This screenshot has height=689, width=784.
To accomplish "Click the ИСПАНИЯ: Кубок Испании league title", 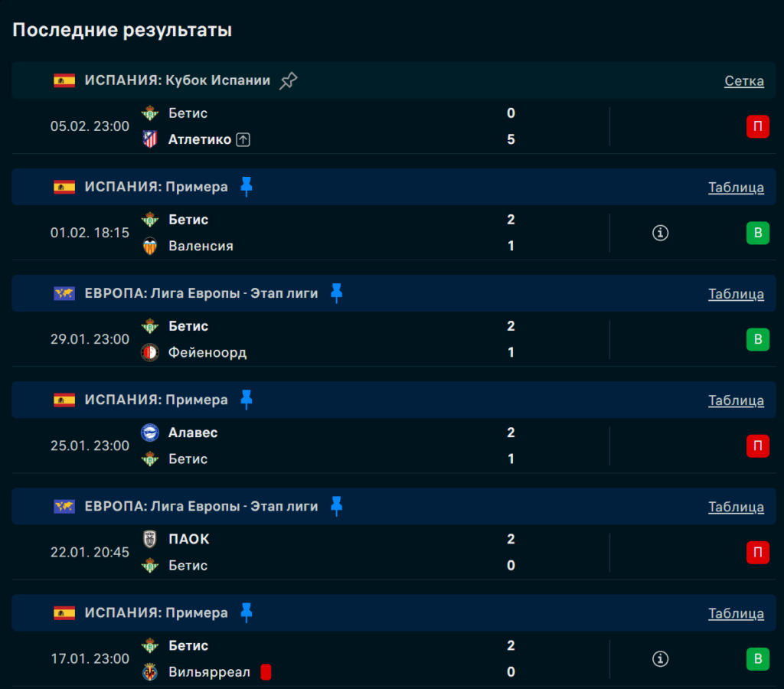I will coord(177,80).
